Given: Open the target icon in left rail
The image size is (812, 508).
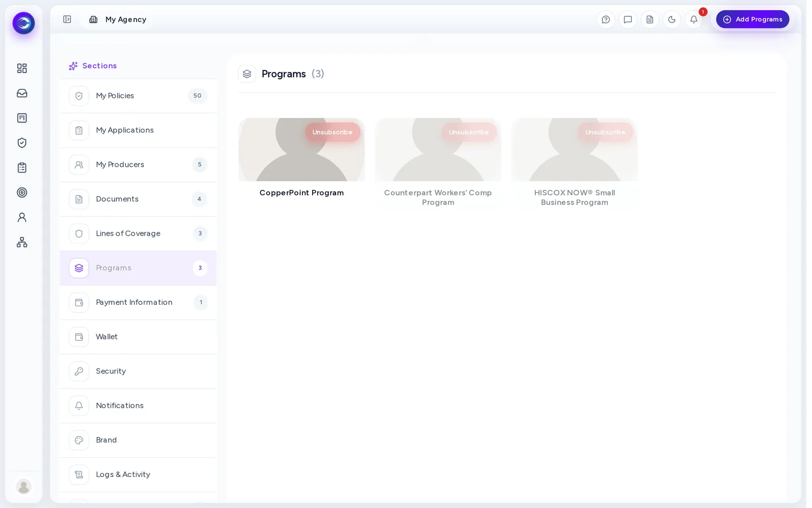Looking at the screenshot, I should (x=22, y=193).
